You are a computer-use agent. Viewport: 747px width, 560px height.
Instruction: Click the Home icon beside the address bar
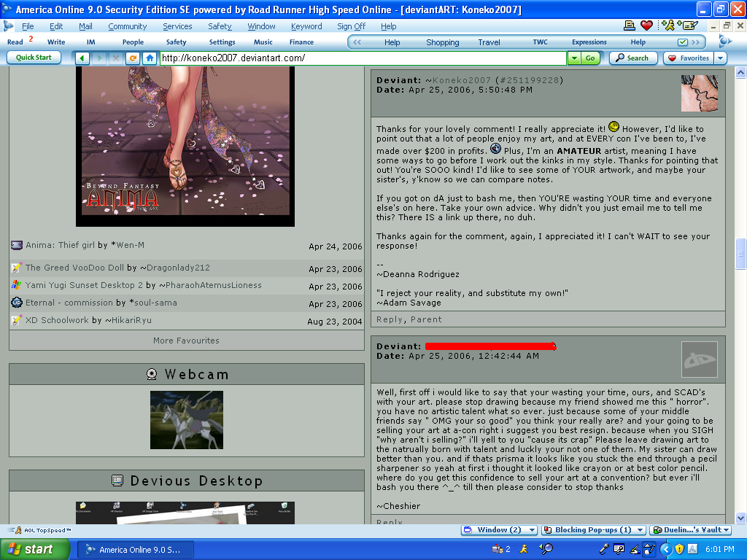tap(150, 58)
